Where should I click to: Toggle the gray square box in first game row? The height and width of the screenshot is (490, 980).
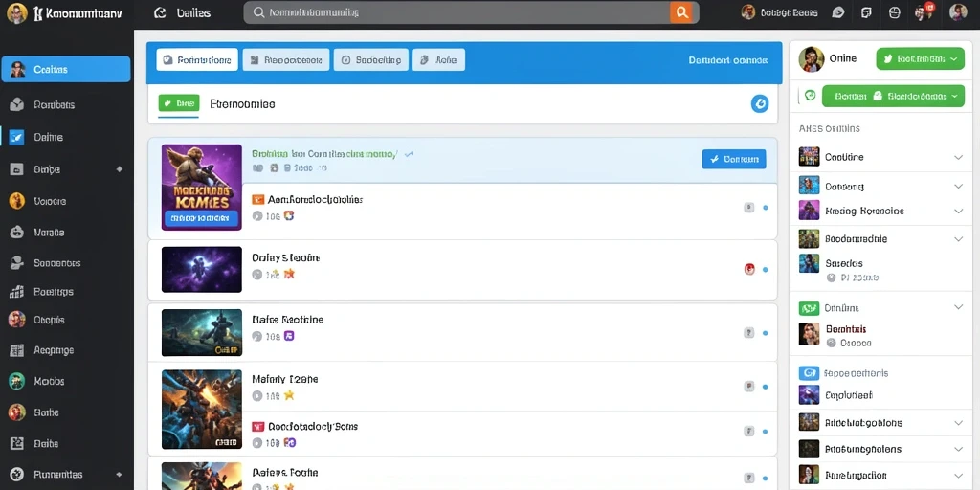(748, 208)
